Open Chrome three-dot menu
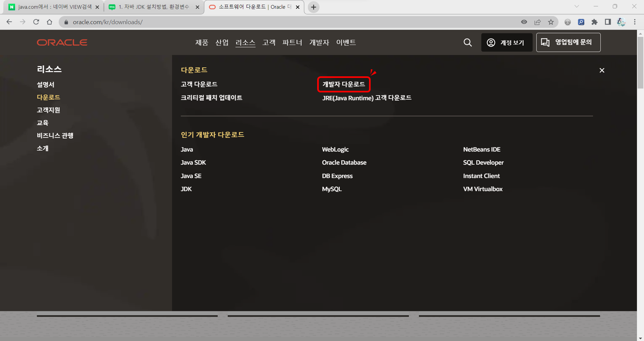 point(635,22)
